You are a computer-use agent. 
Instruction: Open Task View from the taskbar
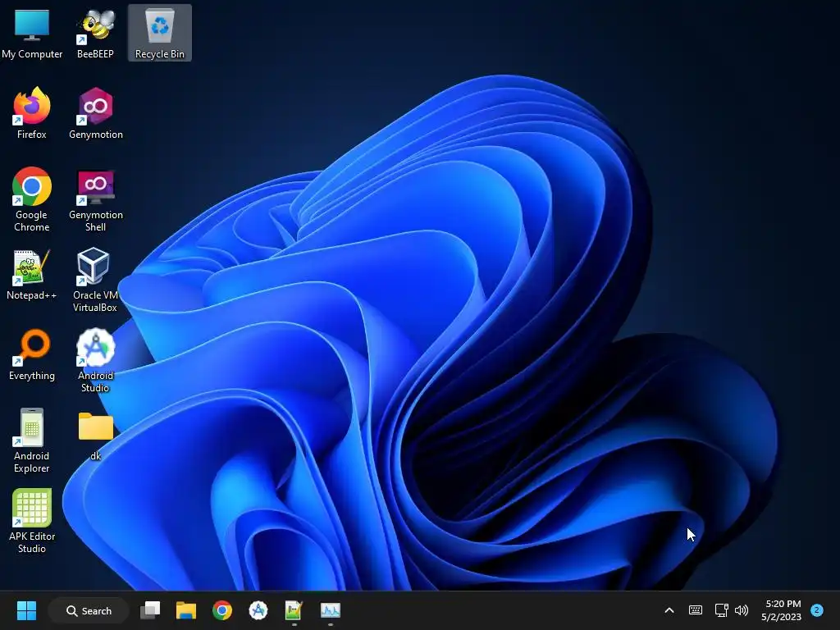(150, 610)
